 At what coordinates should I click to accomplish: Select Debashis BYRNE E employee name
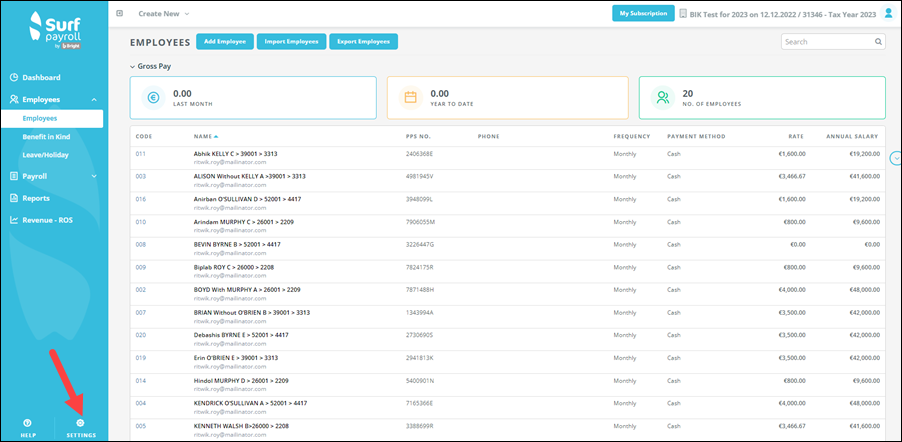241,335
